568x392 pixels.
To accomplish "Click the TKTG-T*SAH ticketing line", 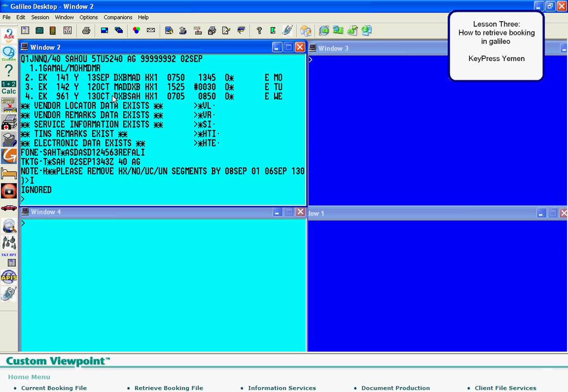I will (81, 162).
